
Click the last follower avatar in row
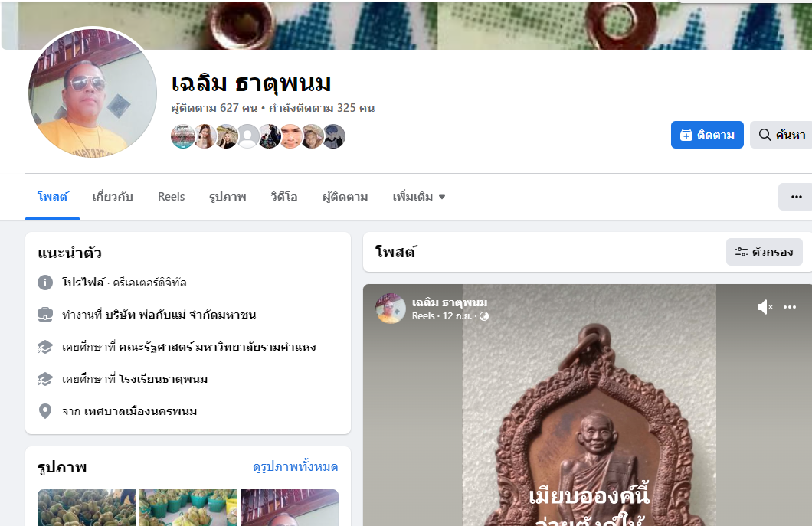(x=334, y=137)
